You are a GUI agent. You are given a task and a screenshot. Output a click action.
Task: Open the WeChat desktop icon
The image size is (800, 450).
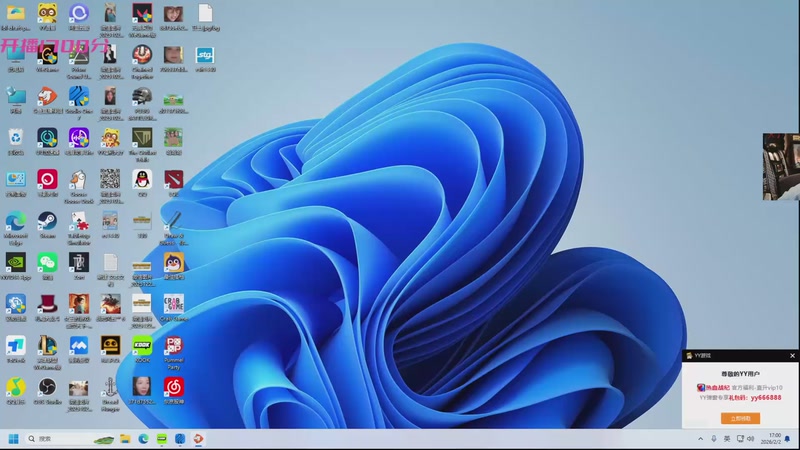47,263
